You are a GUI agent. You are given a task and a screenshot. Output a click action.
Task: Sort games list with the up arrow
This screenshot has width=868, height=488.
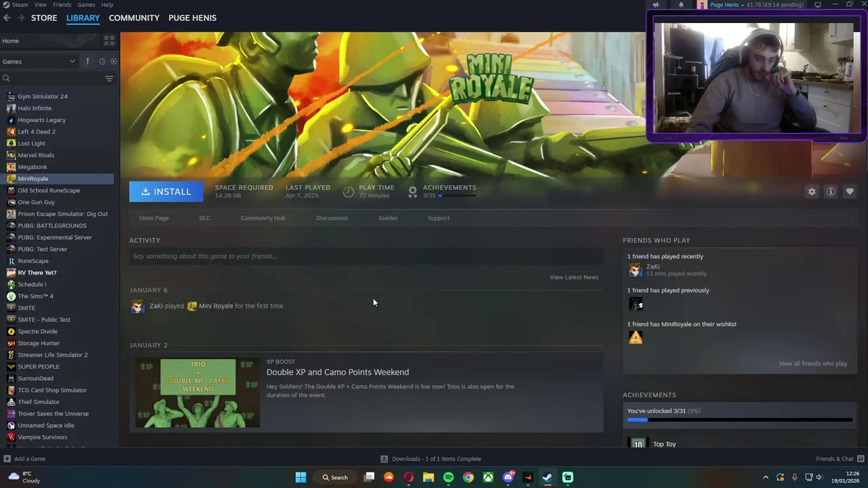87,61
